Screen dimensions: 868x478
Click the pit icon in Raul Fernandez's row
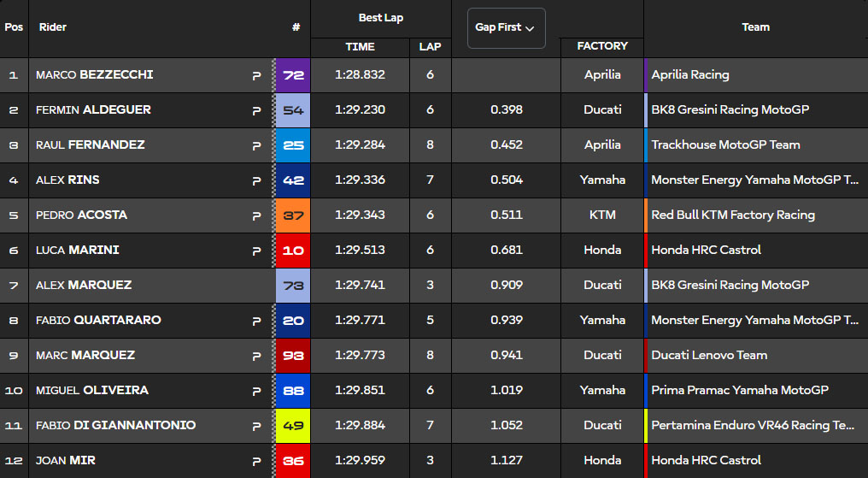coord(256,145)
